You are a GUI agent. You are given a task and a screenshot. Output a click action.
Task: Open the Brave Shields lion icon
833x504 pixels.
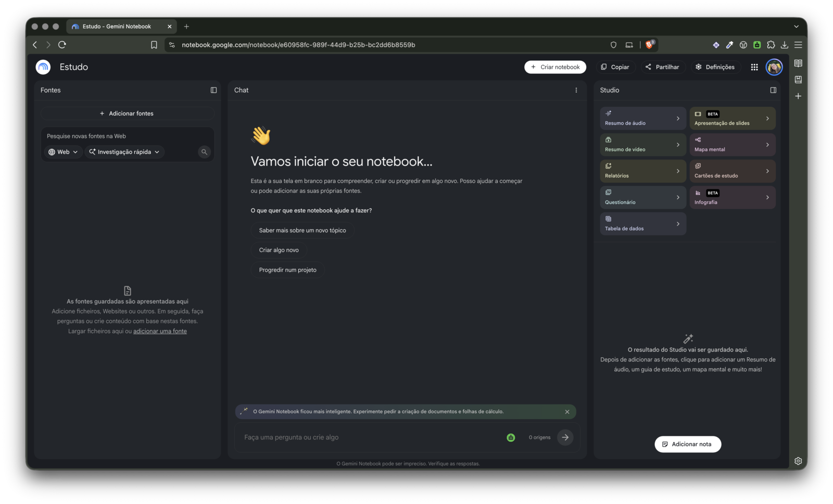click(649, 45)
